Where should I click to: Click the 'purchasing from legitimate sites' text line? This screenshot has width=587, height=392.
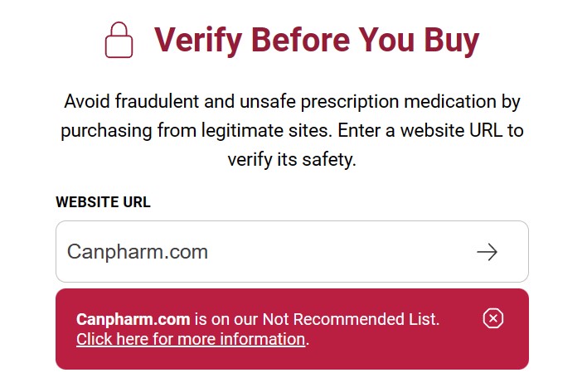click(196, 131)
